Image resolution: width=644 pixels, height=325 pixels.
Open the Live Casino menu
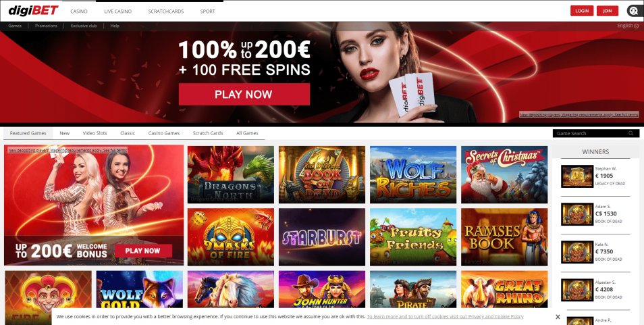pos(118,11)
